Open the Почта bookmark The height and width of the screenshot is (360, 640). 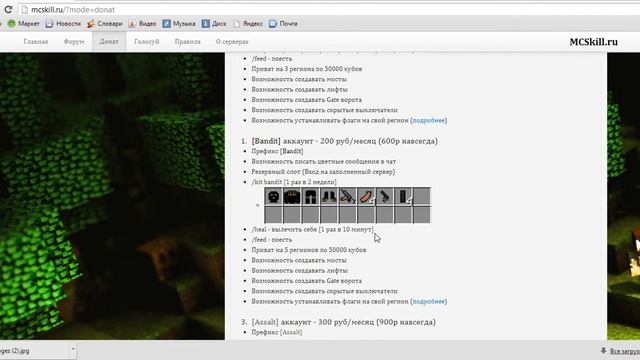coord(284,24)
